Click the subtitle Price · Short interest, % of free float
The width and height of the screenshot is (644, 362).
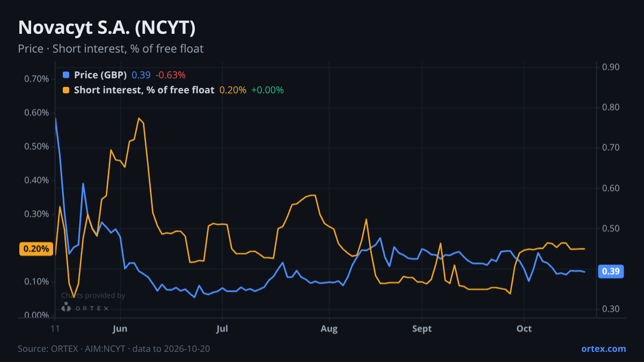[x=111, y=49]
